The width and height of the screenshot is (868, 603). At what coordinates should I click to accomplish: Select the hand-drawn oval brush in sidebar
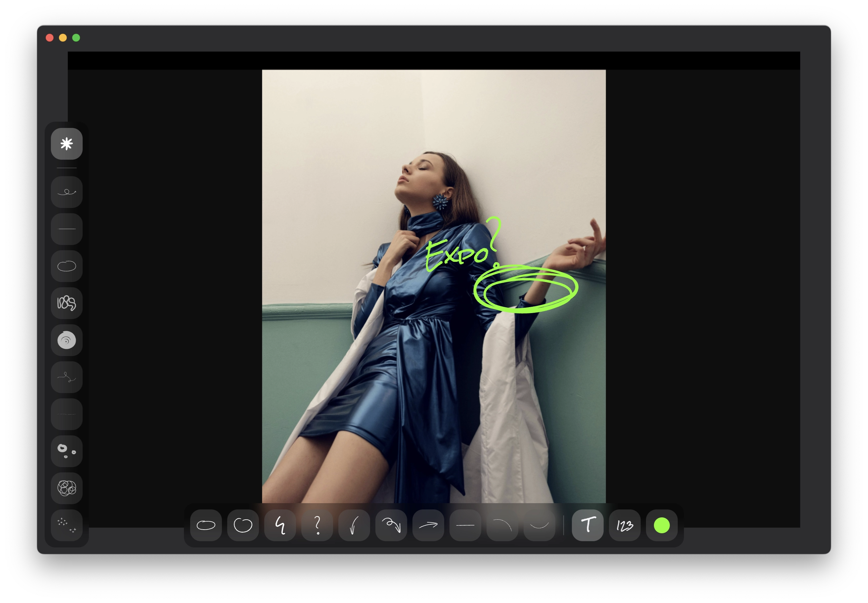click(66, 266)
